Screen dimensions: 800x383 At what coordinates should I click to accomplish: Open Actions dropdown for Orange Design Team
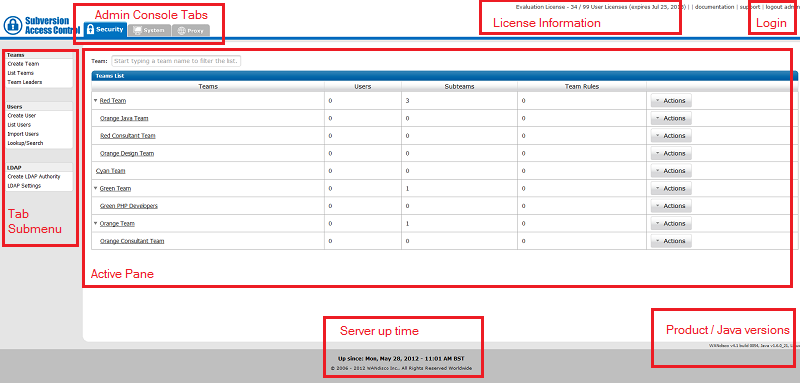point(671,153)
